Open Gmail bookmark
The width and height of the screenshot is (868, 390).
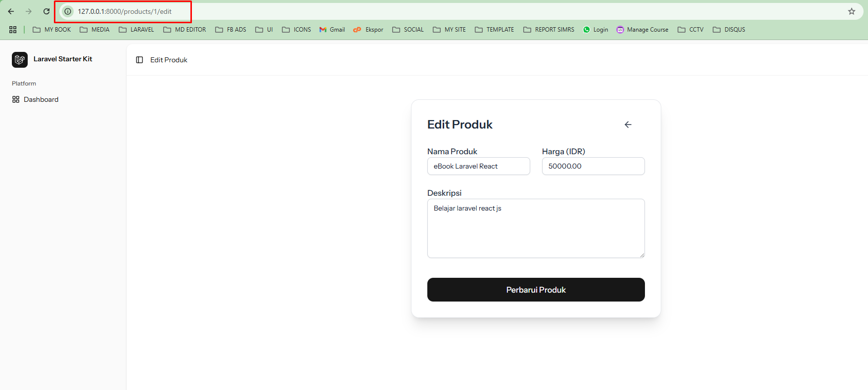click(x=332, y=30)
